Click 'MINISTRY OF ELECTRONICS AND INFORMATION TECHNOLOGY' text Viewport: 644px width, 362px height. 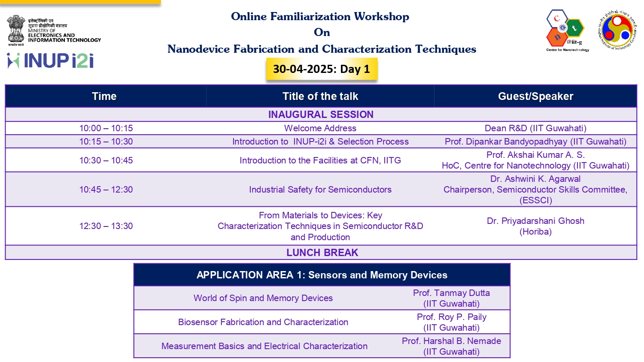coord(64,36)
